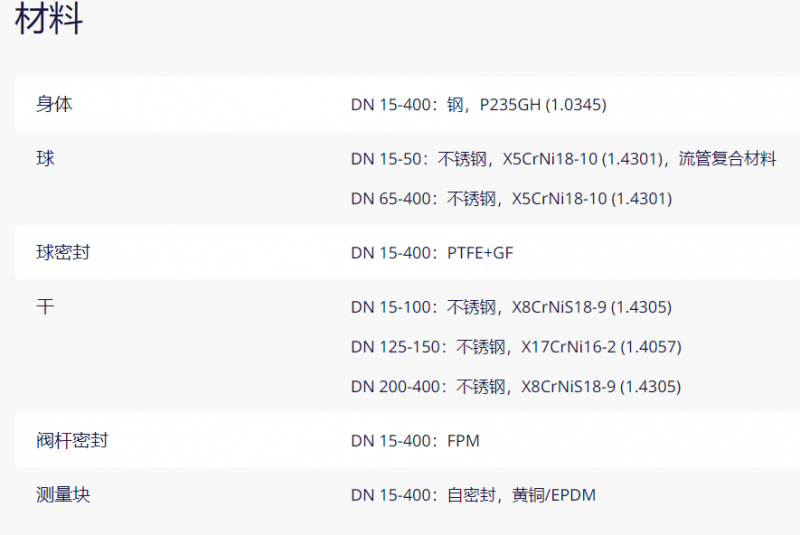
Task: Click the white 球密封 table row background
Action: click(407, 252)
